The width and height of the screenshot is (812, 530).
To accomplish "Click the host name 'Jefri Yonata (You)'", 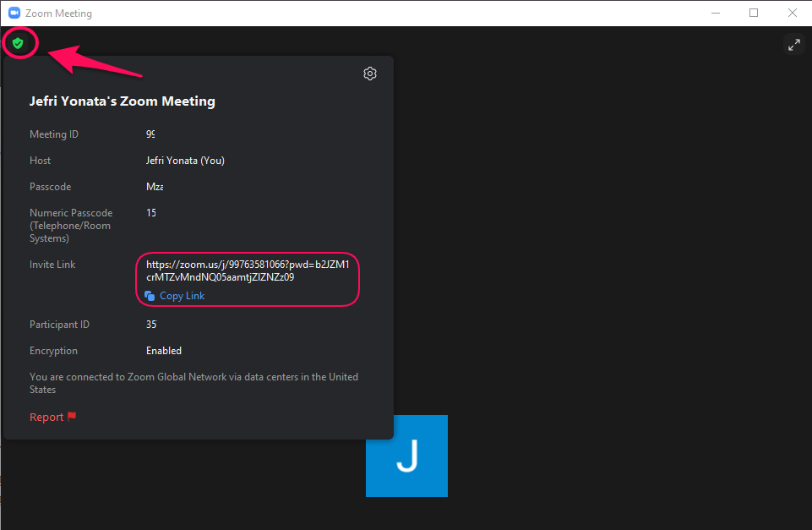I will point(185,161).
